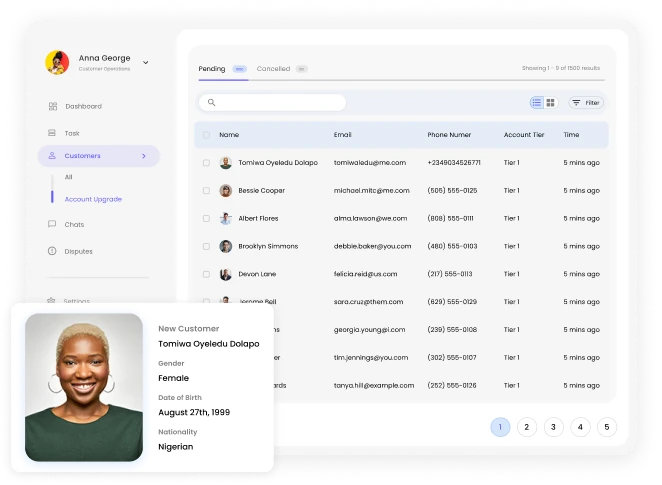Expand the Anna George account dropdown
Image resolution: width=662 pixels, height=485 pixels.
[x=146, y=62]
